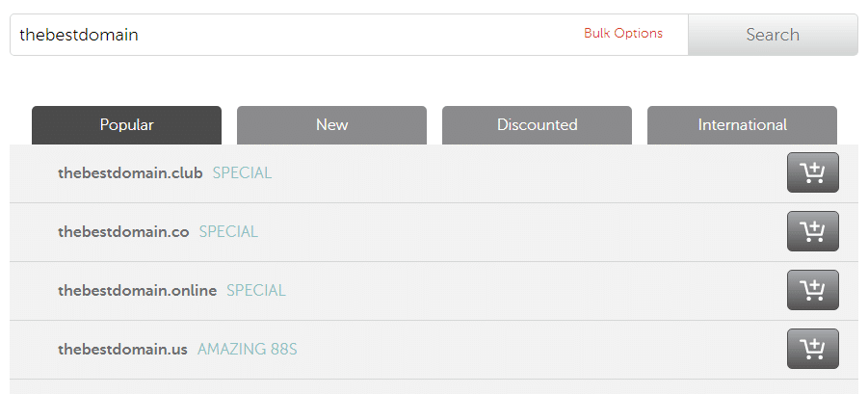Click AMAZING 88S label beside .us domain
The image size is (868, 394).
click(x=248, y=349)
